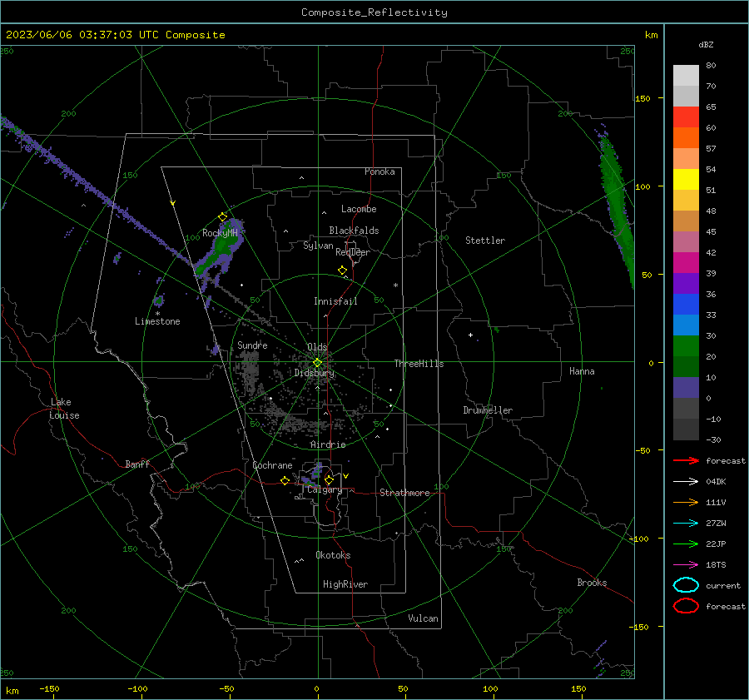Select the Airdrie city label
The image size is (749, 700).
328,444
